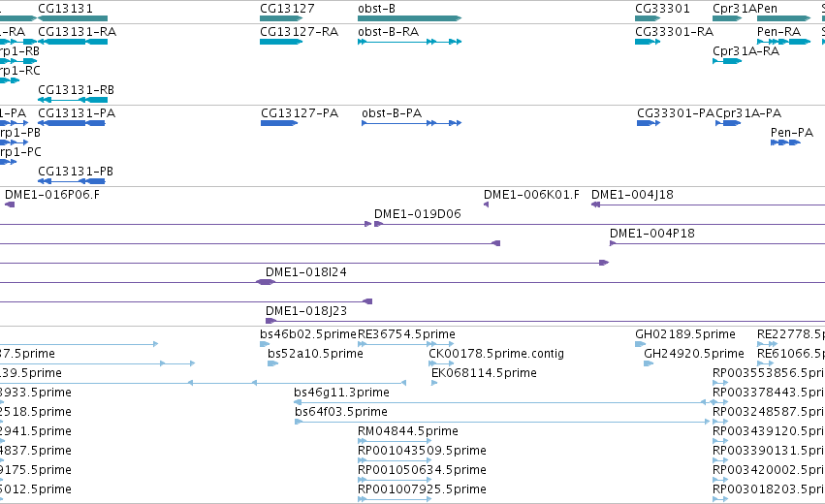Click the CK00178.5prime.contig feature
This screenshot has height=504, width=825.
pos(441,363)
